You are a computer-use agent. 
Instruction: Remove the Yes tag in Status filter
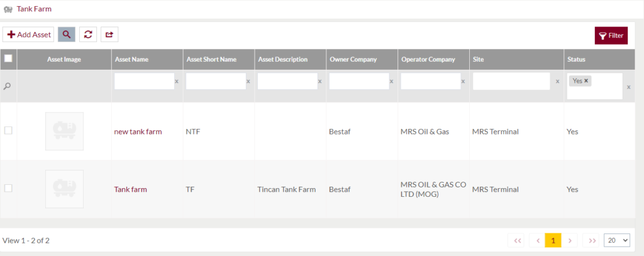pos(586,81)
